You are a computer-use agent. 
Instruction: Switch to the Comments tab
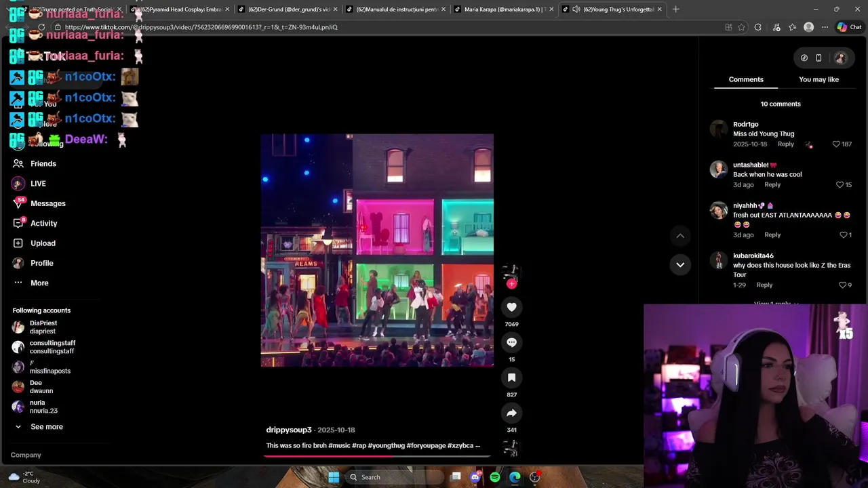(x=746, y=79)
